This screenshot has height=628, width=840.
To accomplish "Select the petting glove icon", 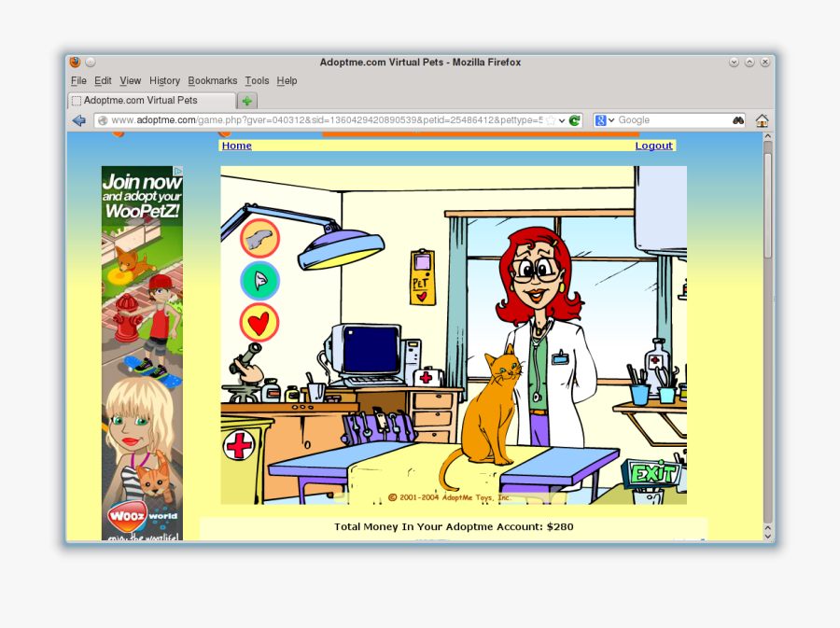I will pos(259,238).
